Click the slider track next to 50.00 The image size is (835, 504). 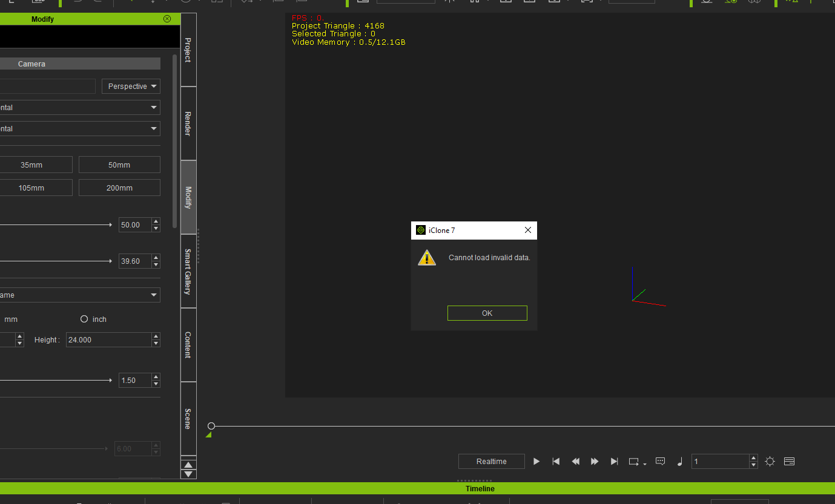[x=56, y=224]
